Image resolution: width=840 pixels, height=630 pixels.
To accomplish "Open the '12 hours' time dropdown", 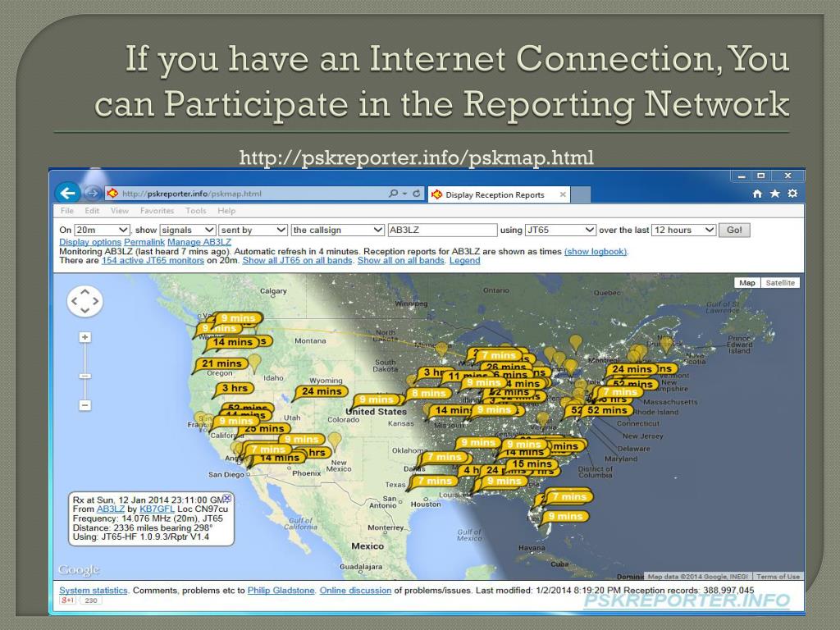I will coord(683,230).
